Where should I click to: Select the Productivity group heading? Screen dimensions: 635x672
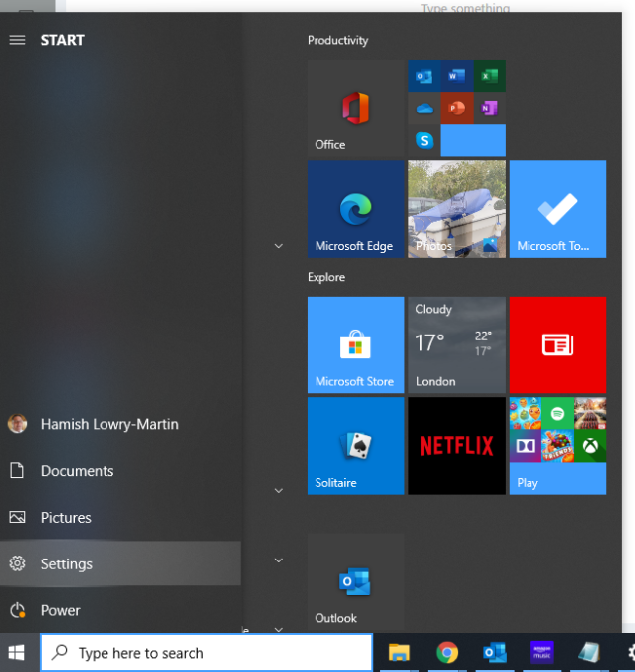(x=337, y=40)
